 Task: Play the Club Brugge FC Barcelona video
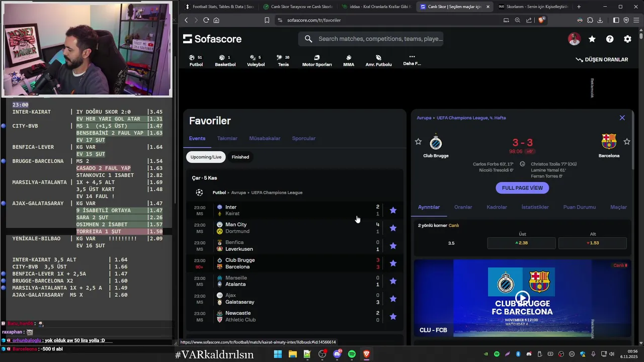pos(522,297)
